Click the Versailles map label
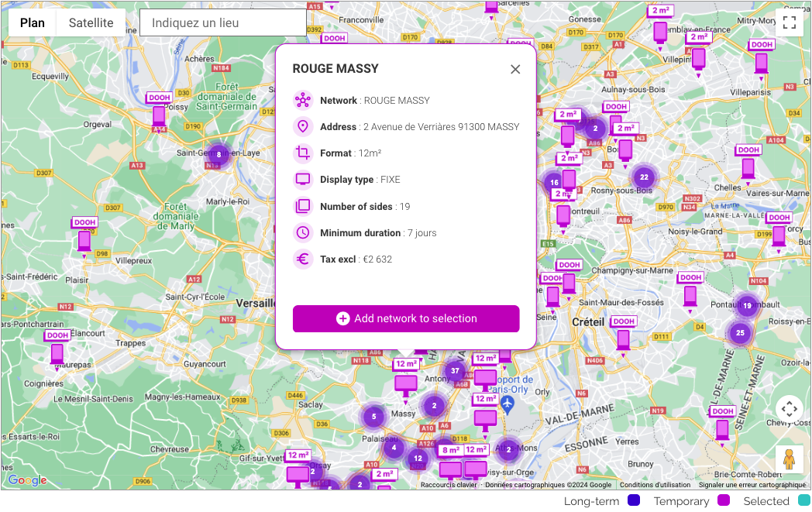This screenshot has height=512, width=812. pos(256,303)
